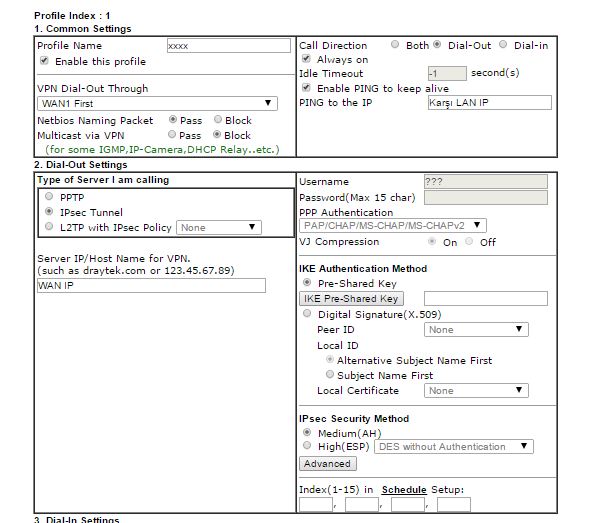Select Dial-in call direction

[x=503, y=44]
